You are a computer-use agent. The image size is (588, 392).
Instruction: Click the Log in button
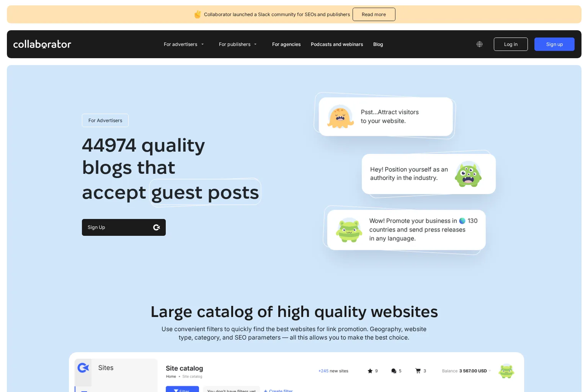(511, 44)
